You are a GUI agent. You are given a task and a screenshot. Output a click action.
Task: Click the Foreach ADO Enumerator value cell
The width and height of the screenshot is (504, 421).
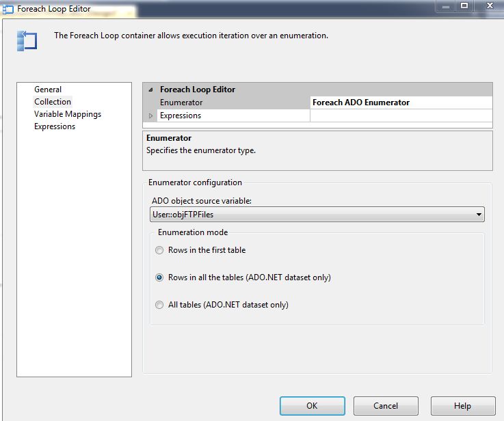(401, 103)
